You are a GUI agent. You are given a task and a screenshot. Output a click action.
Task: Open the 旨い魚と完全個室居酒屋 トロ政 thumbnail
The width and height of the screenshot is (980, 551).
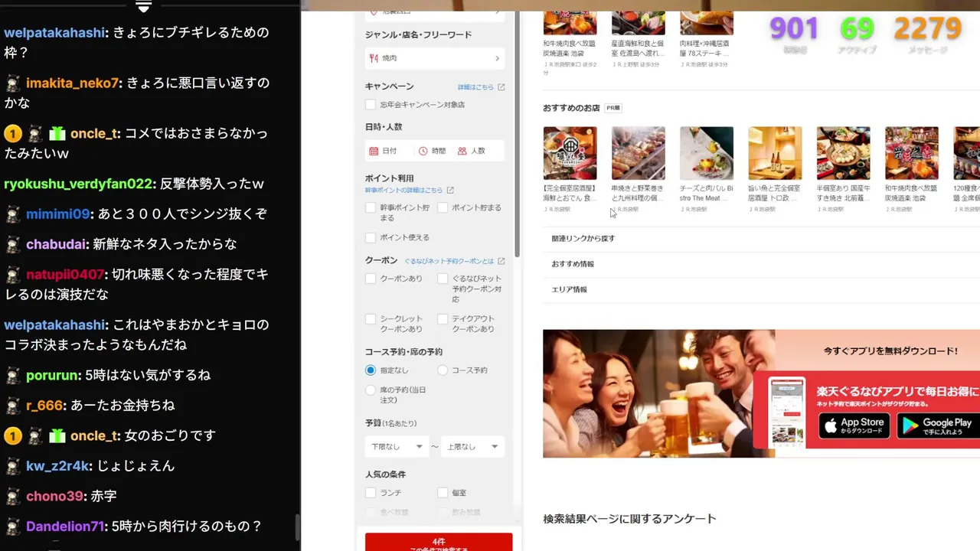click(x=775, y=153)
